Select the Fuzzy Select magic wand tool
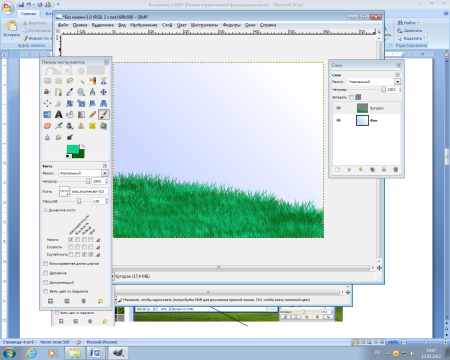Screen dimensions: 450x360 tap(81, 81)
